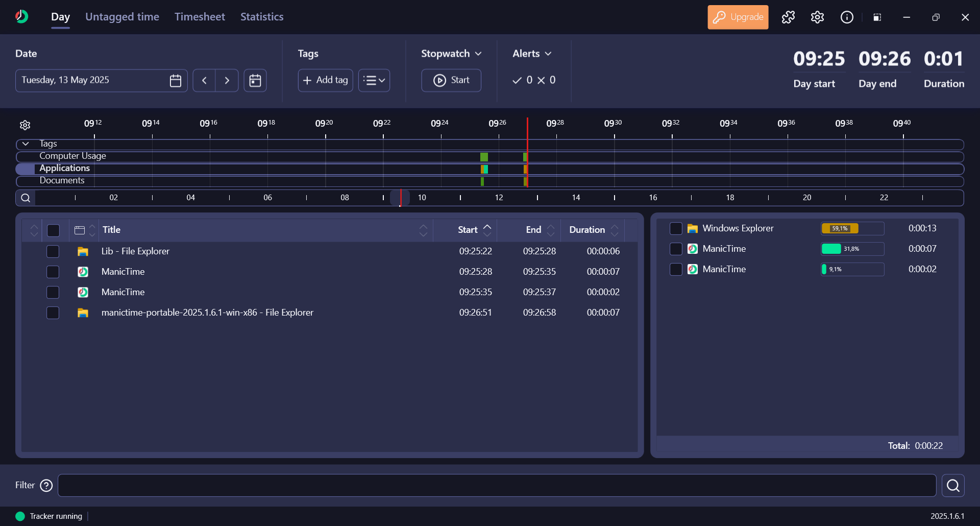Image resolution: width=980 pixels, height=526 pixels.
Task: Sort by Start column arrows
Action: [x=487, y=230]
